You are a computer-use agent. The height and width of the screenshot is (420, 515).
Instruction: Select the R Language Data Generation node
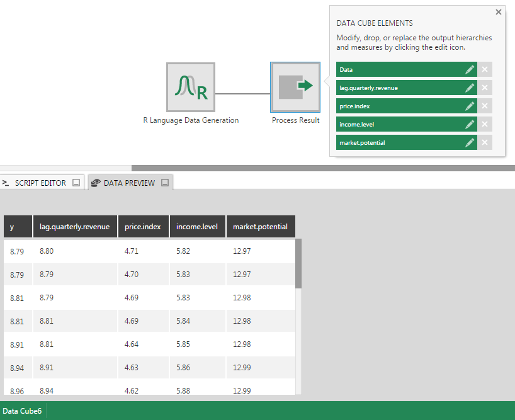point(190,88)
